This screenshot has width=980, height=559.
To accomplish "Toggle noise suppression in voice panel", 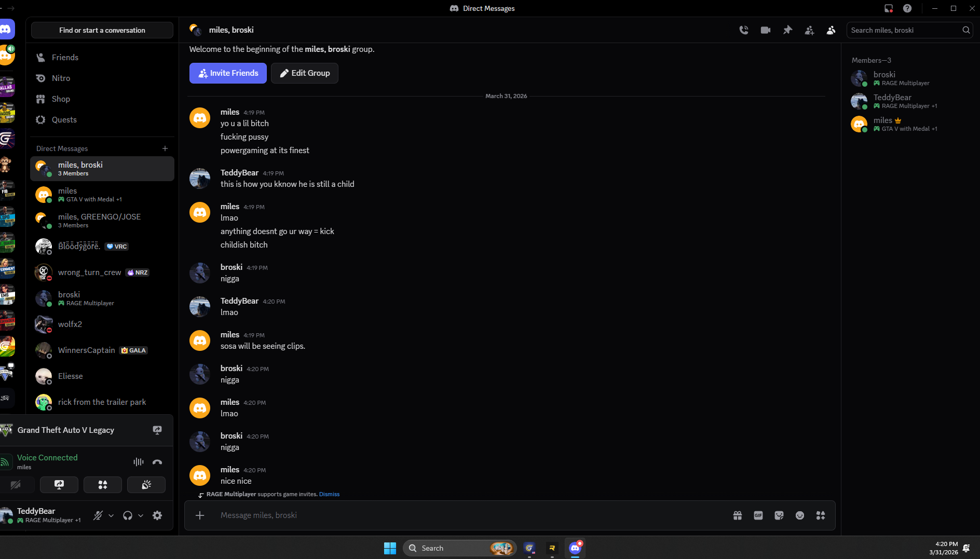I will pyautogui.click(x=139, y=462).
